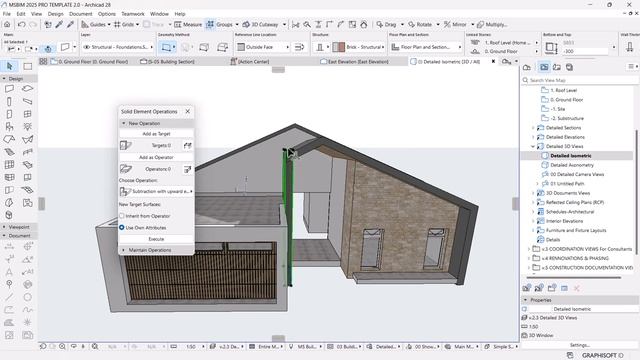This screenshot has width=640, height=360.
Task: Select the Column tool in toolbox
Action: (x=9, y=101)
